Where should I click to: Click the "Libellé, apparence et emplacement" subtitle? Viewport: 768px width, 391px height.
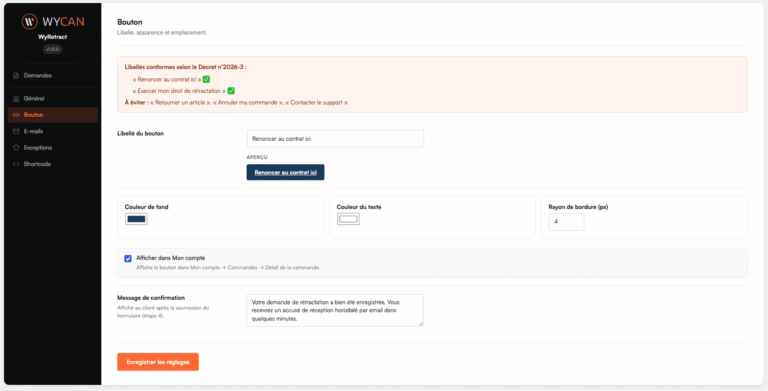coord(162,33)
